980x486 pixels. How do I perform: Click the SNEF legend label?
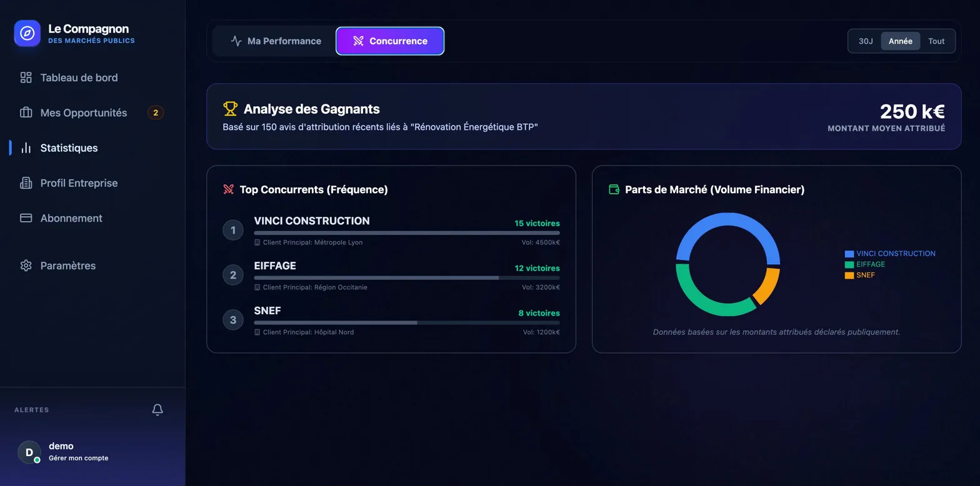click(x=866, y=275)
